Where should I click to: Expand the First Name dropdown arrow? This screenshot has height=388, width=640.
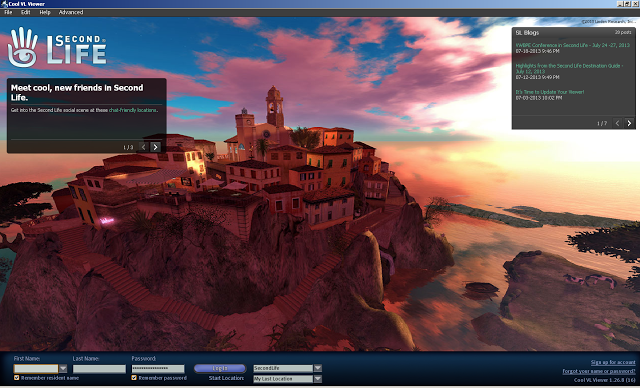click(63, 368)
